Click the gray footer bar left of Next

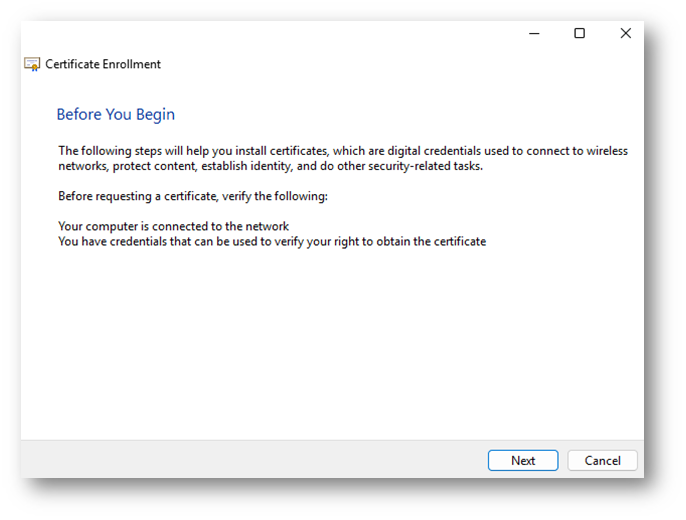(x=254, y=459)
